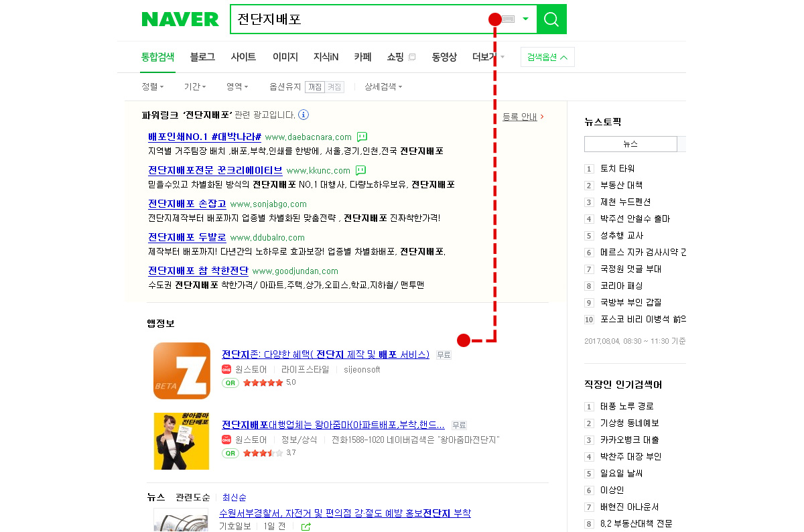Image resolution: width=804 pixels, height=532 pixels.
Task: Expand the search autocomplete dropdown arrow
Action: pos(525,19)
